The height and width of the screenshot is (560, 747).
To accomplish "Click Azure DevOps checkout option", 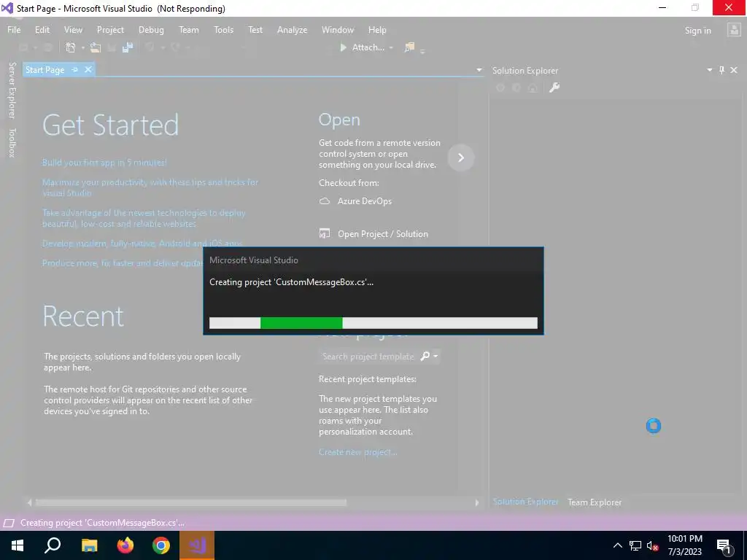I will [365, 201].
